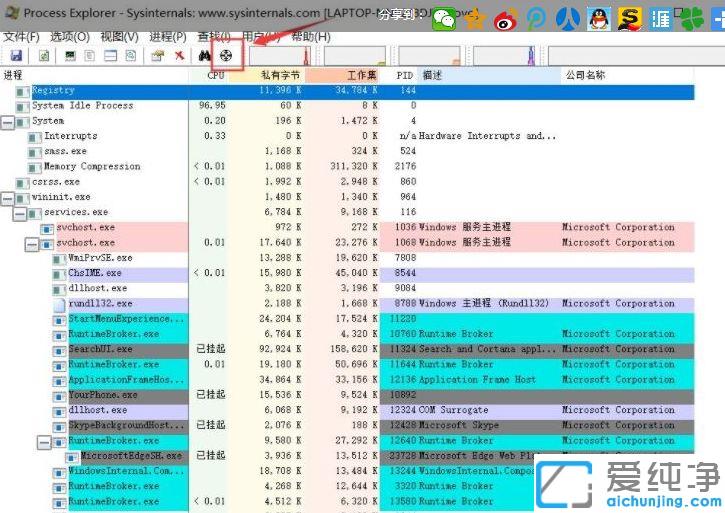The width and height of the screenshot is (725, 513).
Task: Click the SearchUI.exe process icon
Action: click(60, 350)
